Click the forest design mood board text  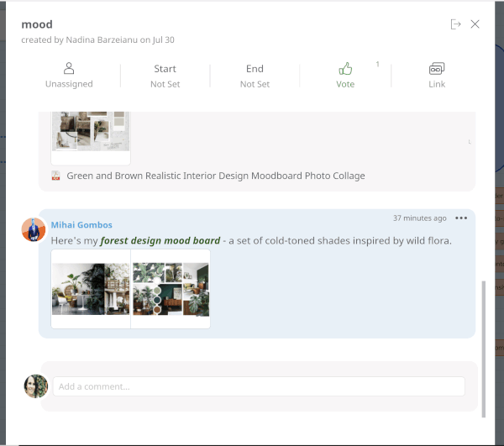[160, 241]
